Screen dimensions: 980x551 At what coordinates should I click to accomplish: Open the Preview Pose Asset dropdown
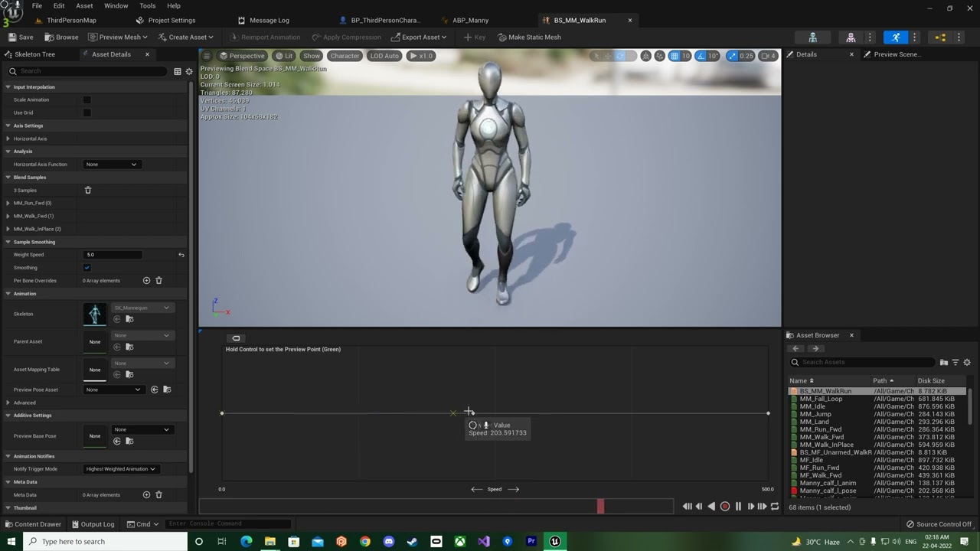pyautogui.click(x=113, y=390)
